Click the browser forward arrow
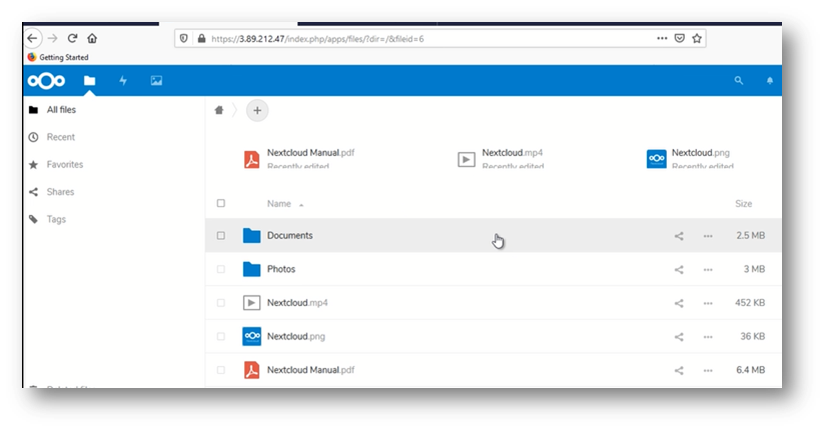 tap(53, 38)
